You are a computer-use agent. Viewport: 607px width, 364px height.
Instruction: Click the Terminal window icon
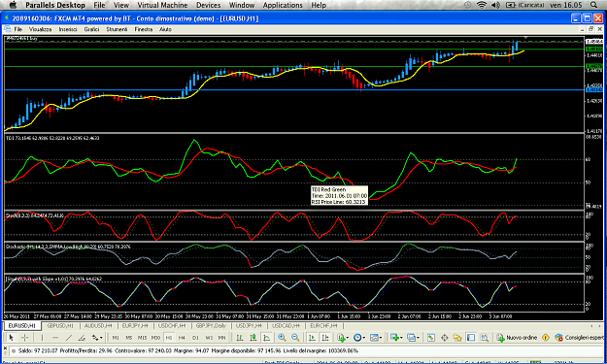tap(471, 338)
